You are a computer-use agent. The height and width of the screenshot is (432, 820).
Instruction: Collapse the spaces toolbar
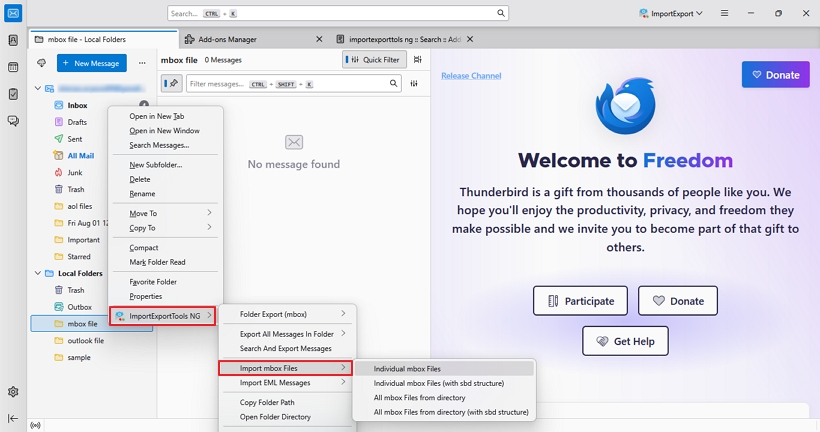13,418
